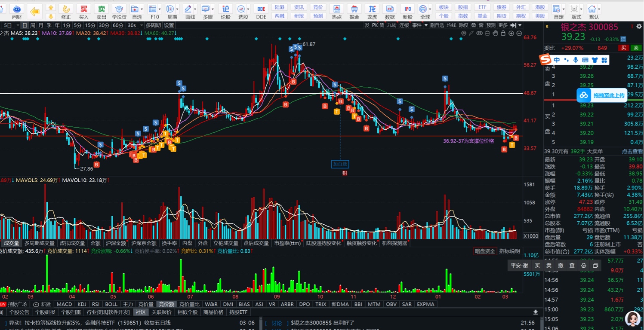Click the 陆港 market button
This screenshot has height=330, width=644.
tap(280, 7)
